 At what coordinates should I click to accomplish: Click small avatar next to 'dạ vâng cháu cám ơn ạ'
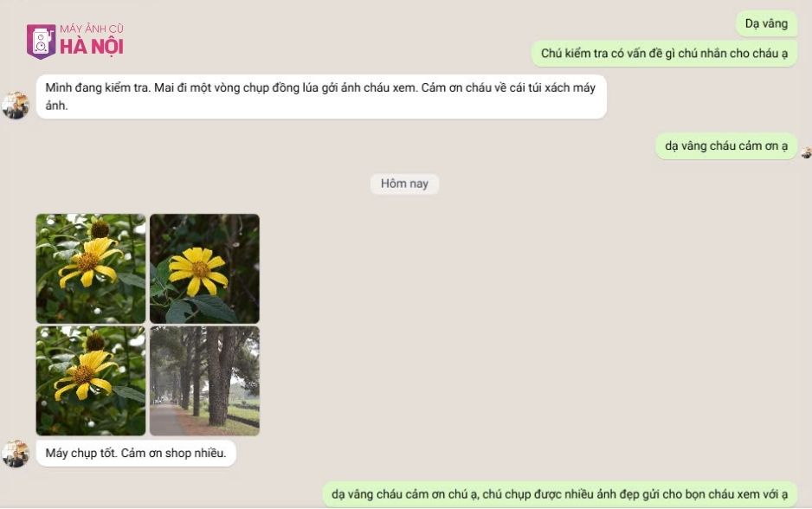click(806, 152)
